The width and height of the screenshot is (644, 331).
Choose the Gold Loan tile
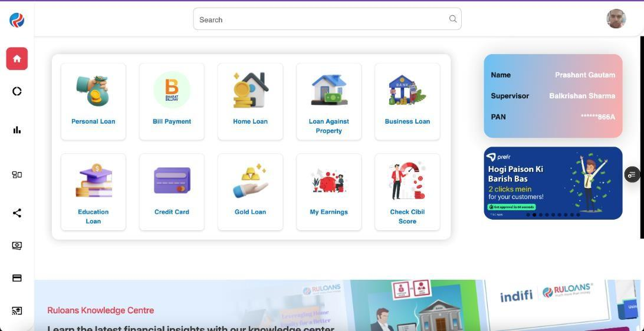250,192
